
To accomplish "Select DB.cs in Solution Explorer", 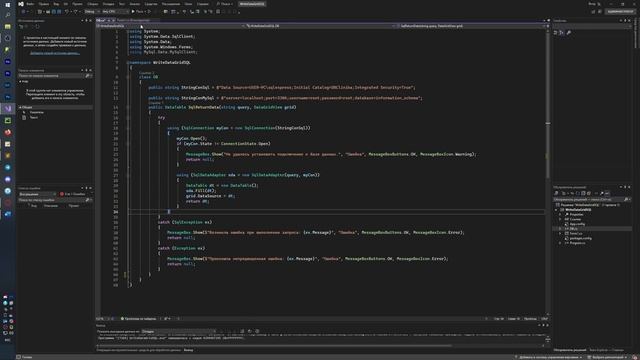I will 574,229.
